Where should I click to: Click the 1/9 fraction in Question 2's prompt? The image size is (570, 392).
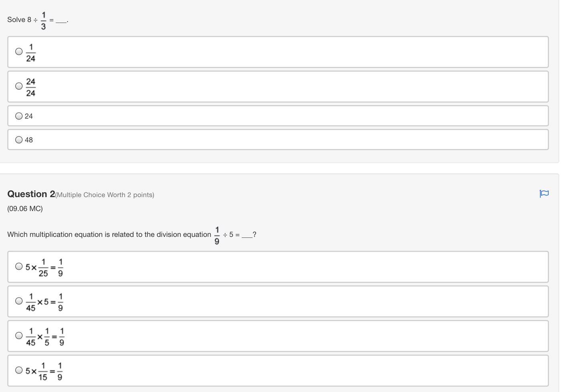click(217, 236)
